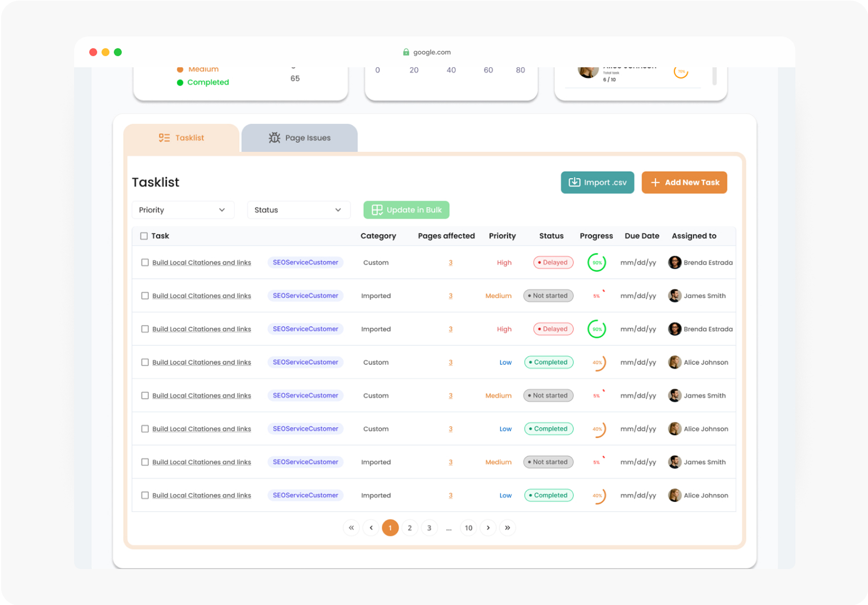Switch to the Page Issues tab
This screenshot has width=868, height=605.
[x=299, y=138]
